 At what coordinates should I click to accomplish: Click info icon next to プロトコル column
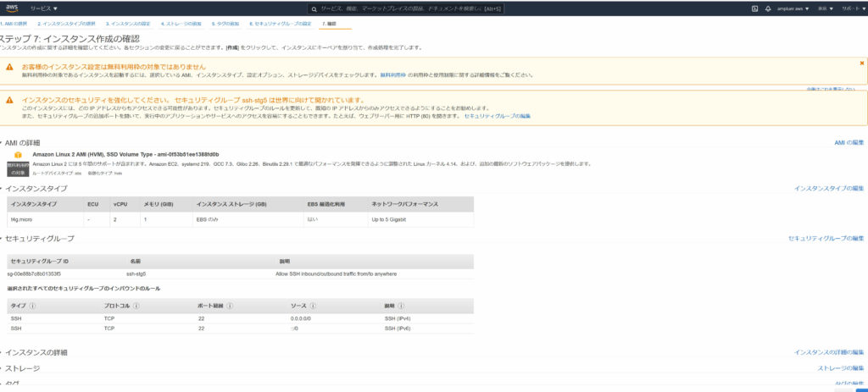point(136,306)
